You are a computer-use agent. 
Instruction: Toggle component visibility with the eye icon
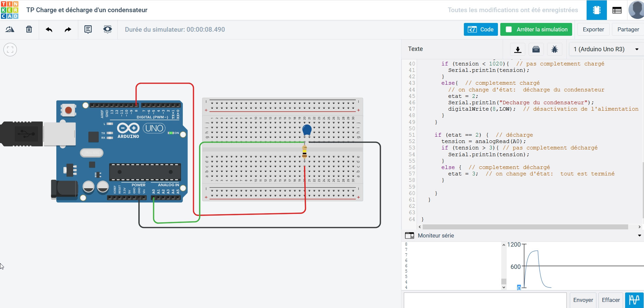click(x=107, y=29)
